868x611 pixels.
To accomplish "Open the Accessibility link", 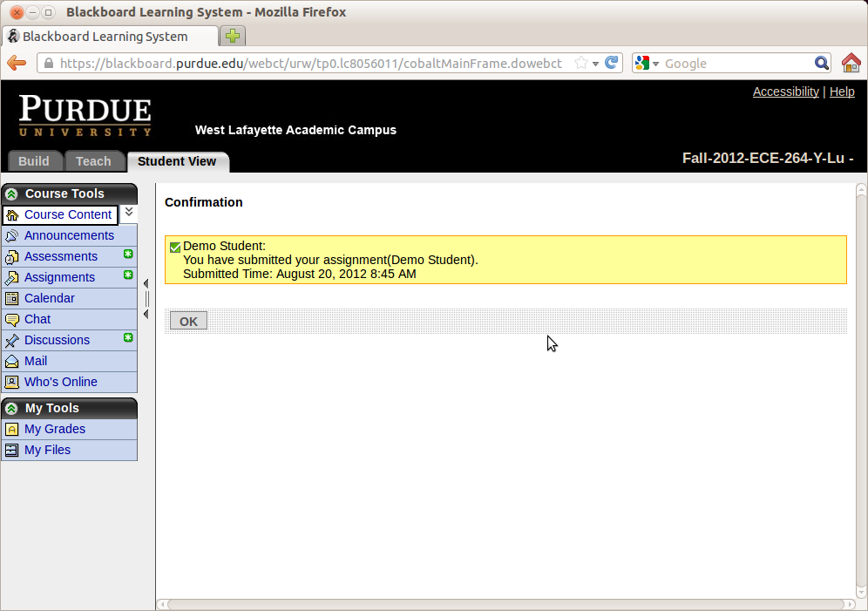I will point(785,92).
